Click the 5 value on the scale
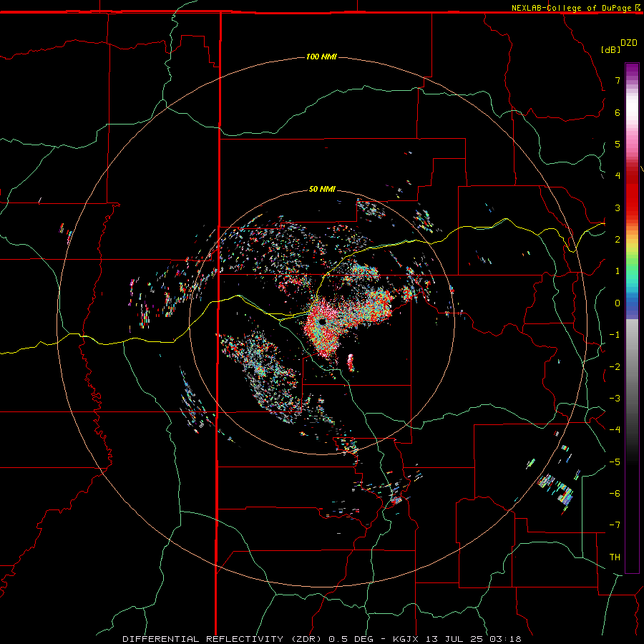Image resolution: width=644 pixels, height=644 pixels. (x=618, y=144)
